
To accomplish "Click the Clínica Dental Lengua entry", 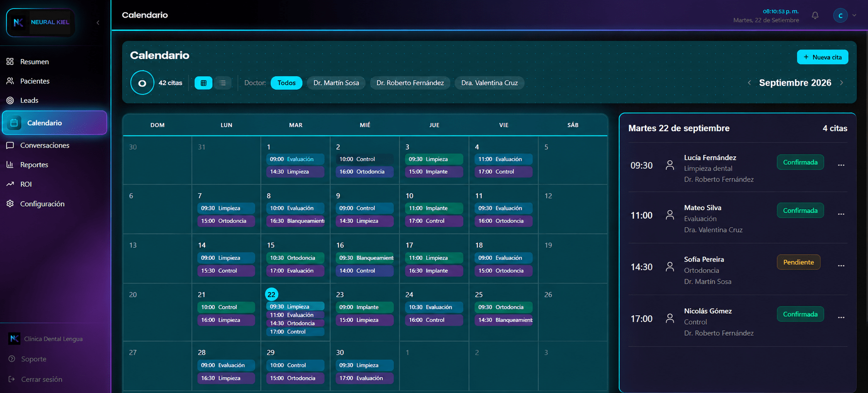I will (x=46, y=339).
